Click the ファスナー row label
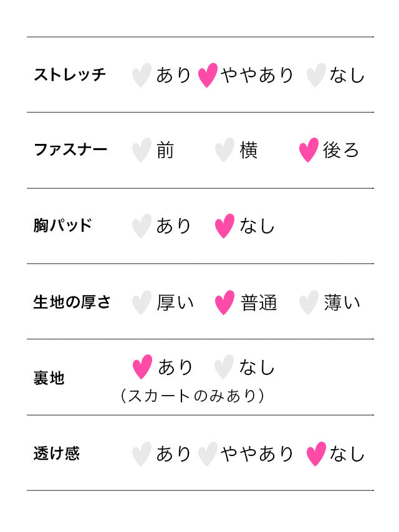The width and height of the screenshot is (399, 532). pyautogui.click(x=70, y=150)
